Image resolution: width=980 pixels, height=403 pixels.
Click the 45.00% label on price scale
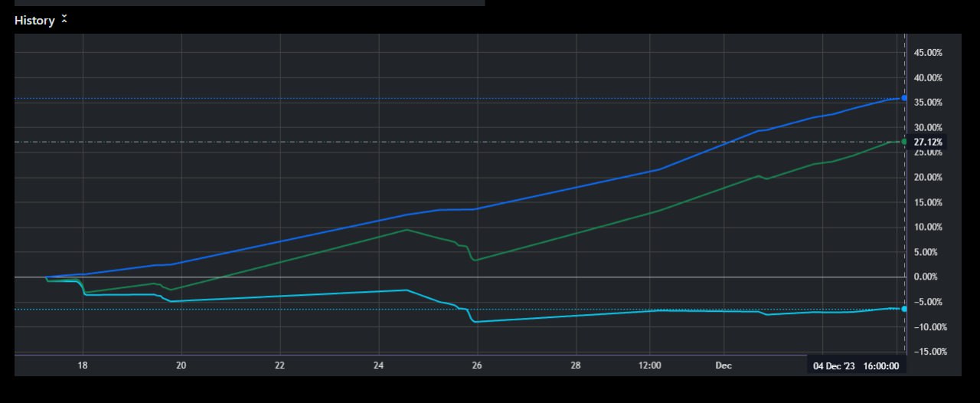tap(928, 53)
